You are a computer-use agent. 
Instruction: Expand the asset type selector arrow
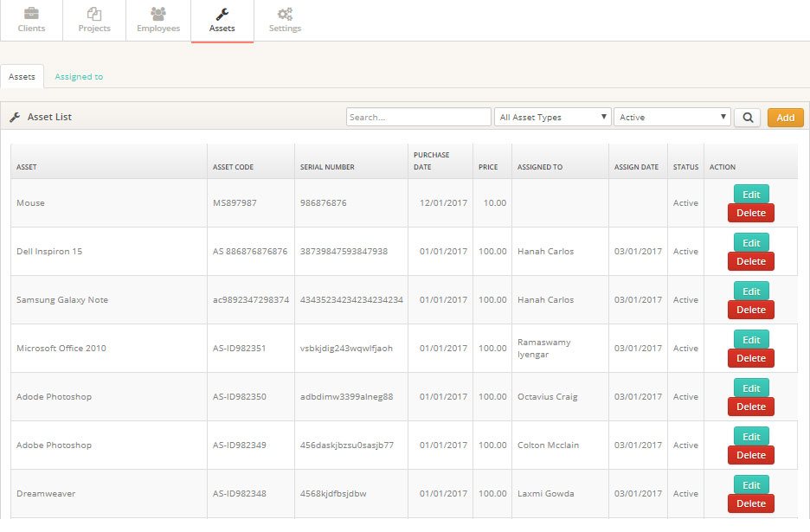pyautogui.click(x=603, y=117)
